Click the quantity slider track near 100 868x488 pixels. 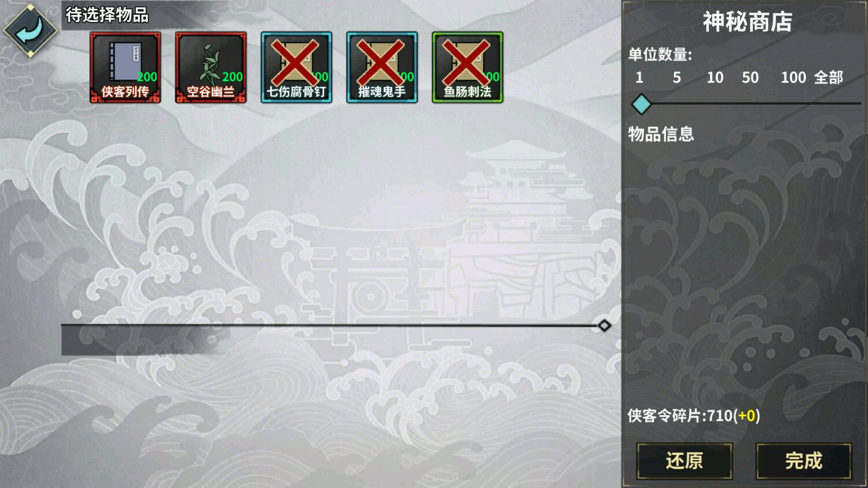coord(793,103)
